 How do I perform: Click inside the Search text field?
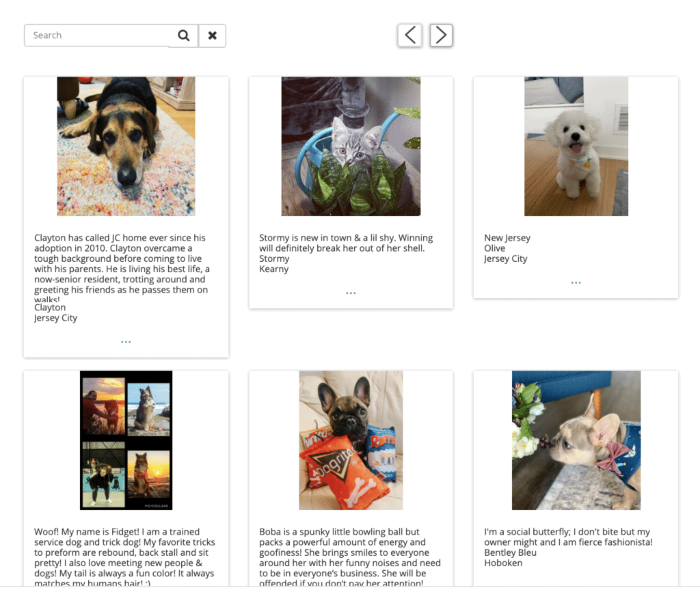click(96, 36)
